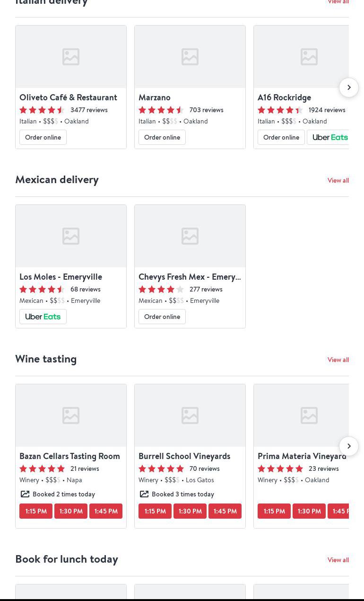Image resolution: width=364 pixels, height=601 pixels.
Task: Open View all for Wine tasting
Action: coord(338,360)
